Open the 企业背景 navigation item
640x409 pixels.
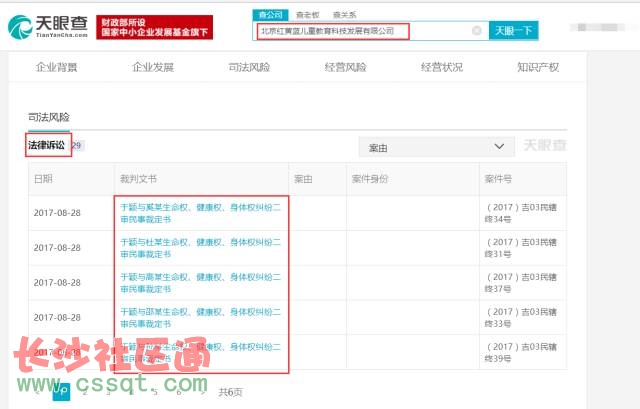point(56,67)
